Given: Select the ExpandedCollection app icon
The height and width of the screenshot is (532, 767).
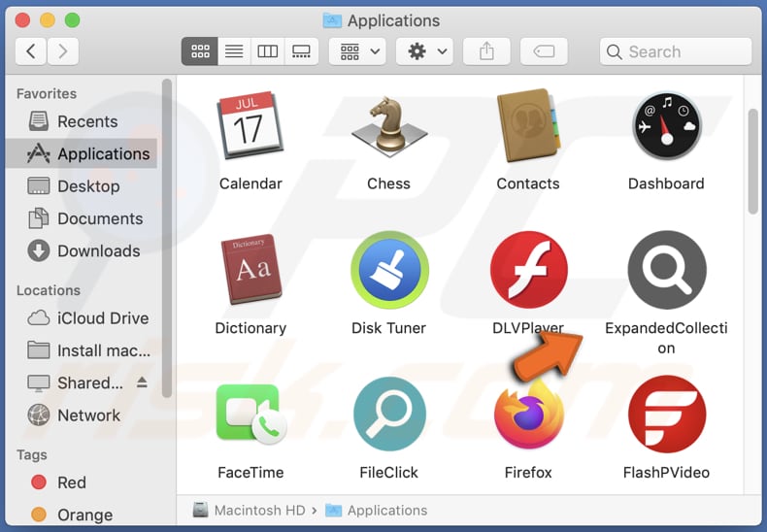Looking at the screenshot, I should [667, 270].
